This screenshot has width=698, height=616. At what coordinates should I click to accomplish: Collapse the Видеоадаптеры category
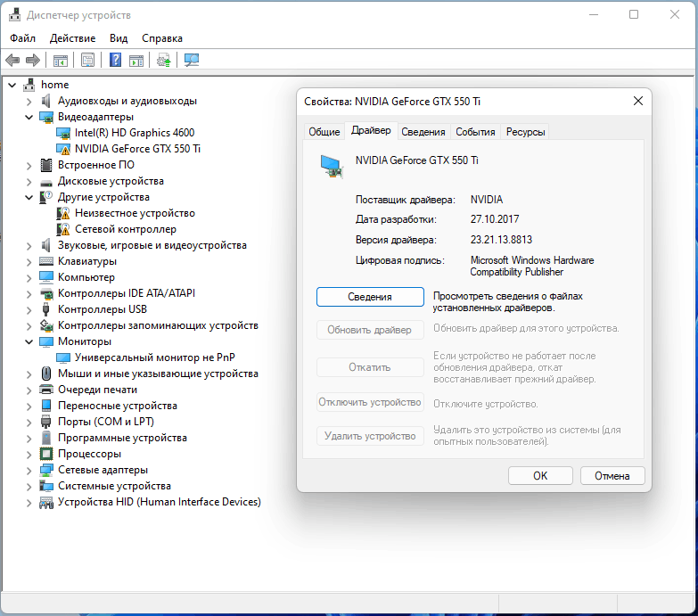[29, 117]
